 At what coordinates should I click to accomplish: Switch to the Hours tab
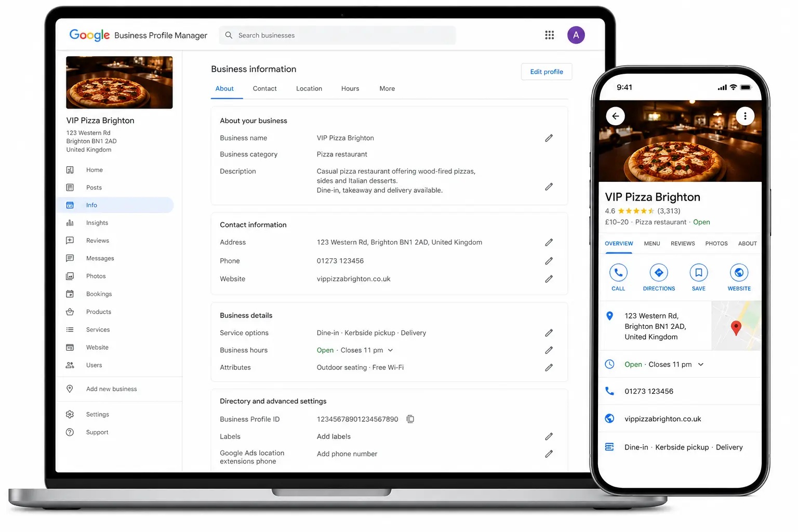350,89
